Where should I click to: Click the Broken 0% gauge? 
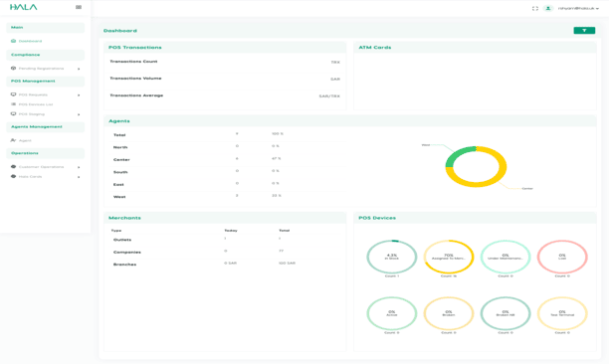pyautogui.click(x=449, y=313)
